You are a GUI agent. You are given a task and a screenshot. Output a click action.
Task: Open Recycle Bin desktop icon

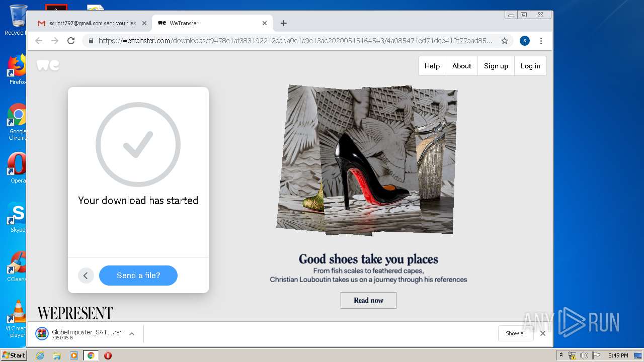pos(18,20)
